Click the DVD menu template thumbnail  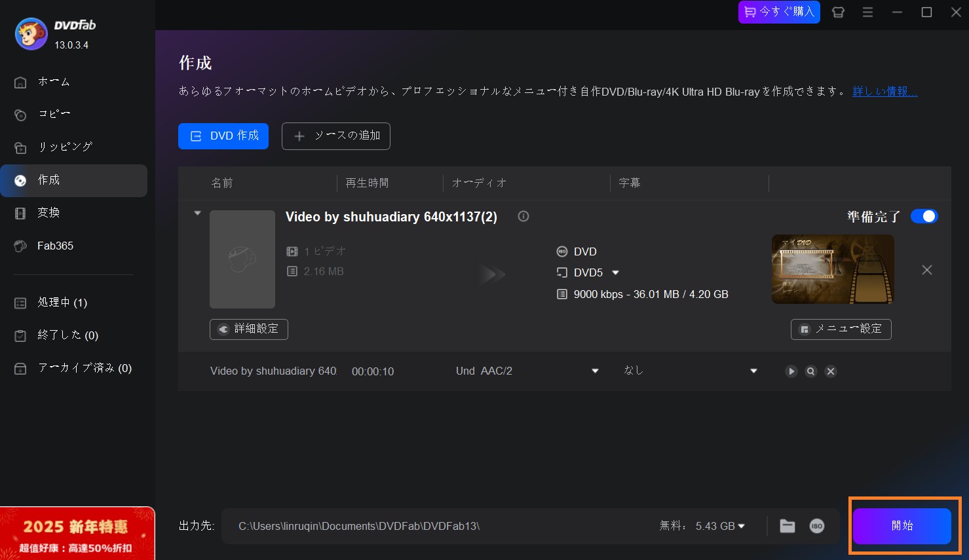(833, 269)
